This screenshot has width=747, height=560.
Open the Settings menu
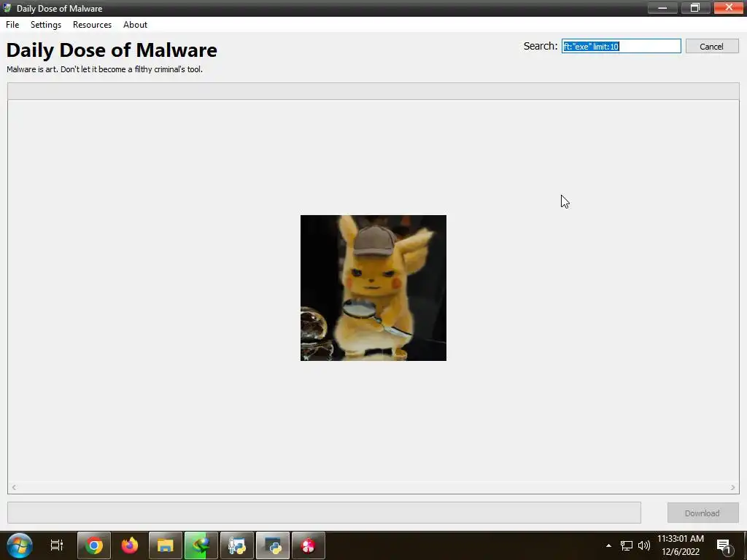[46, 25]
